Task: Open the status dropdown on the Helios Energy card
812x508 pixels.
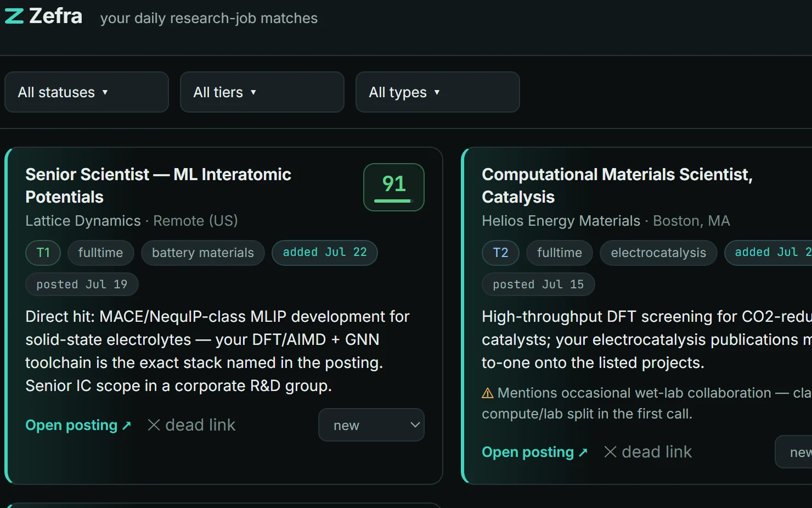Action: [794, 452]
